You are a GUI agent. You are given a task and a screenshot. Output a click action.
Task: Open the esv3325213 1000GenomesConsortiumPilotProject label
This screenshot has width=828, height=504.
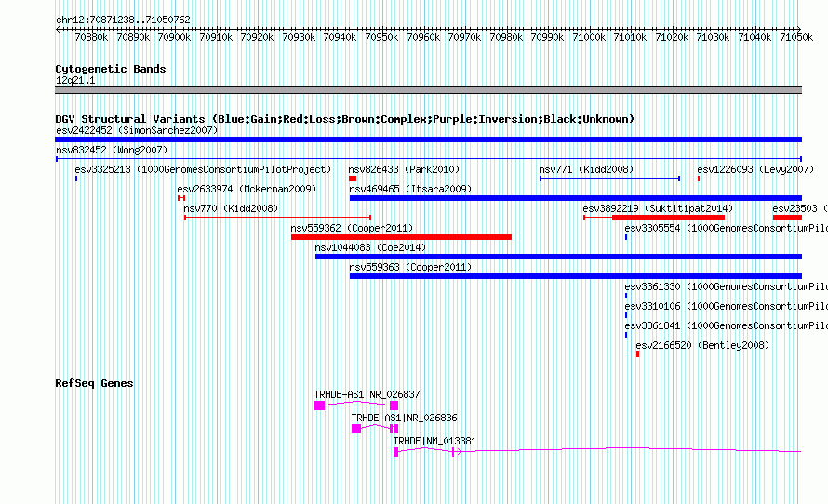click(x=203, y=169)
